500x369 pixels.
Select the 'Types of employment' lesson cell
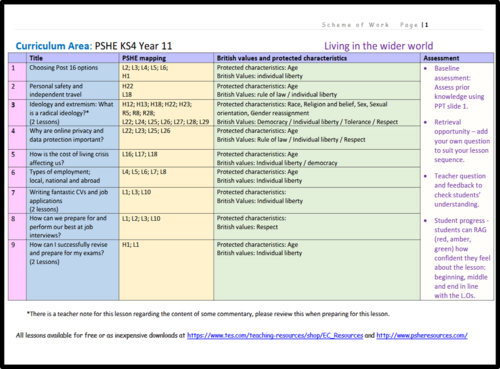(x=72, y=177)
